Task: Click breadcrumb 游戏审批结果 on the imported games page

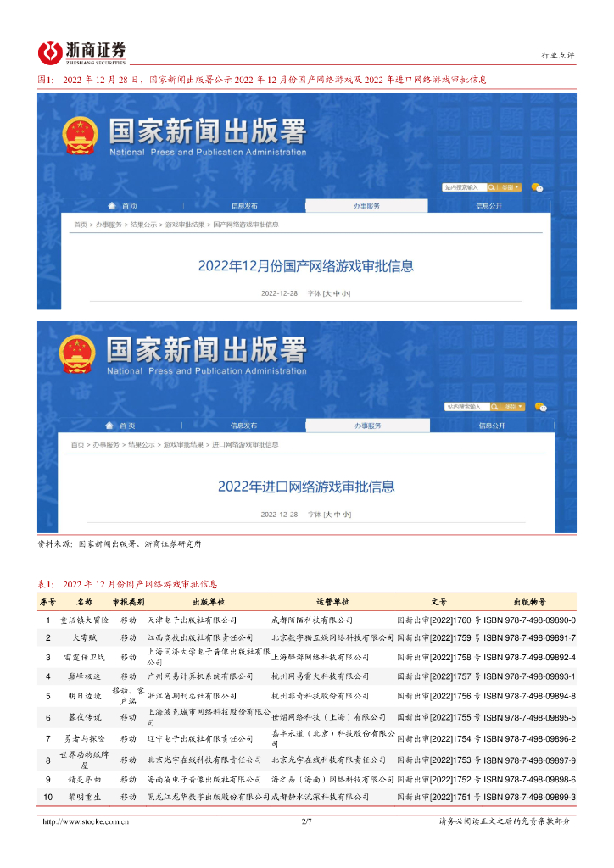Action: pyautogui.click(x=183, y=444)
